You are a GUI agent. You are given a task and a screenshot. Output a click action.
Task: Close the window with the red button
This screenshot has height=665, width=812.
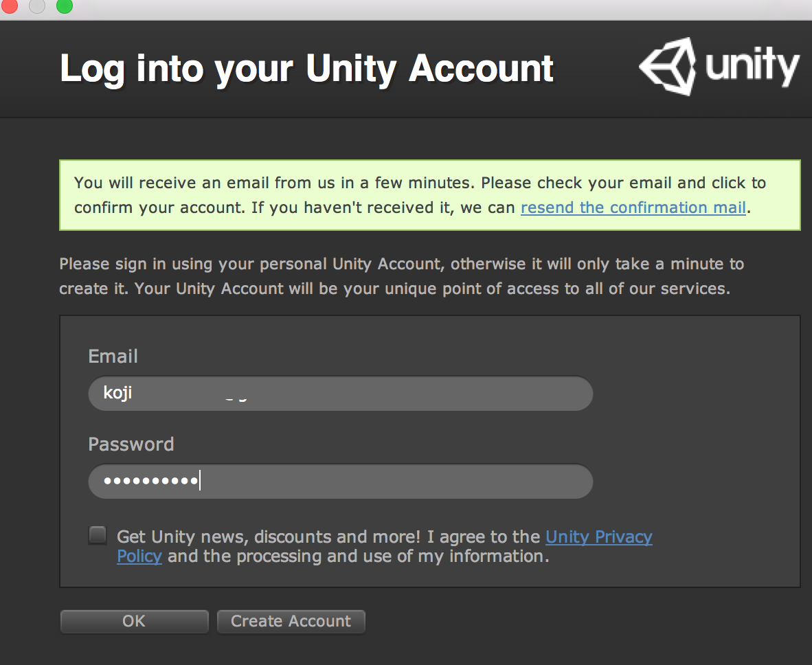pyautogui.click(x=9, y=6)
